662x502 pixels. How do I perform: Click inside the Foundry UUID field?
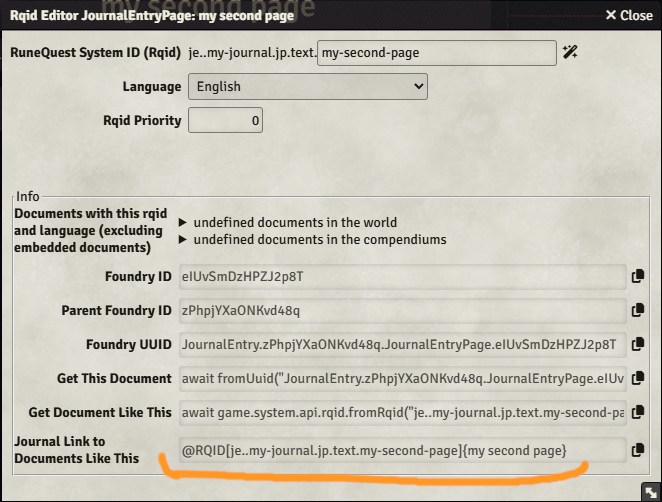pyautogui.click(x=401, y=345)
